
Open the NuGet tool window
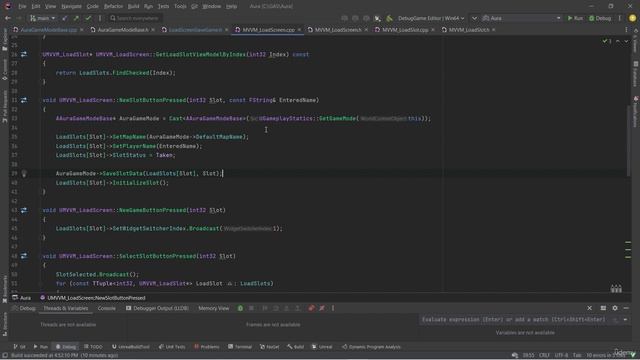269,347
